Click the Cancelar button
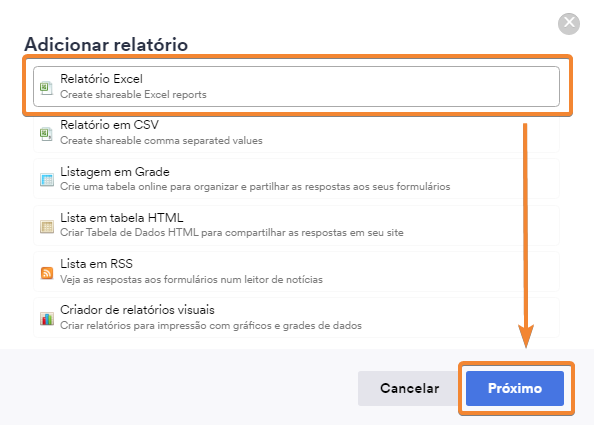This screenshot has height=425, width=594. click(410, 388)
